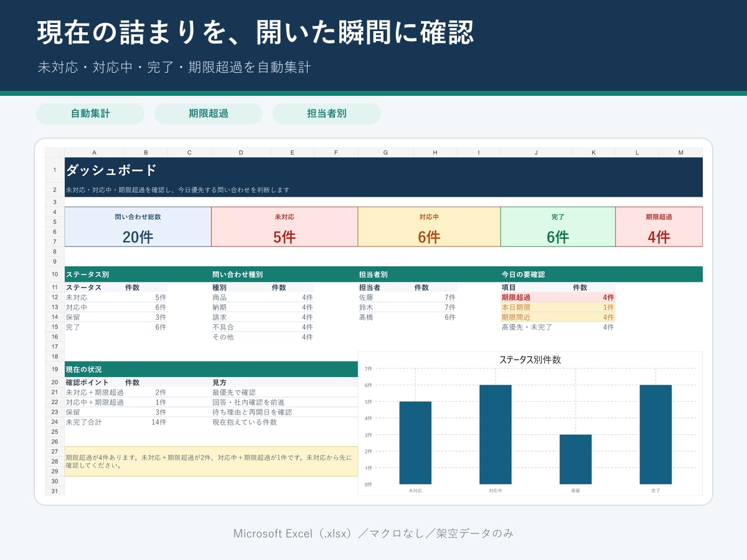Click the yellow summary note box
747x560 pixels.
[x=211, y=462]
